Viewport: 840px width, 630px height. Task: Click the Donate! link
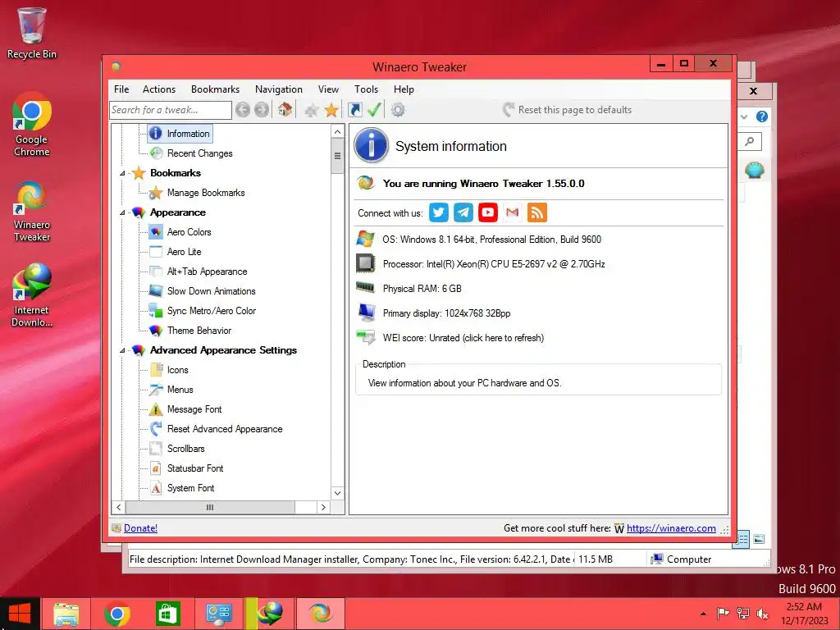pos(141,528)
